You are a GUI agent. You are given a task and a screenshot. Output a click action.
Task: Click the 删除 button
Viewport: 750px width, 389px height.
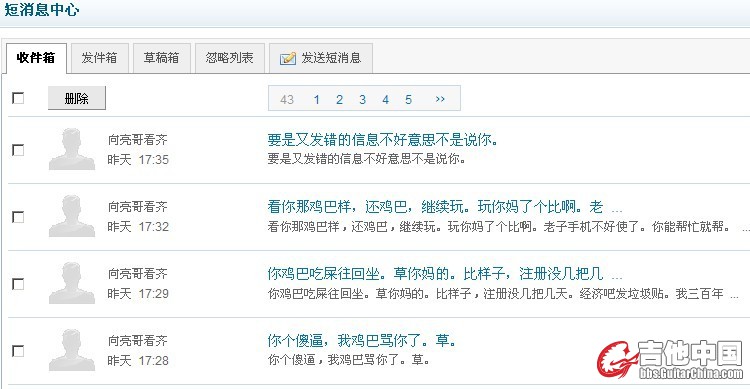pos(77,98)
